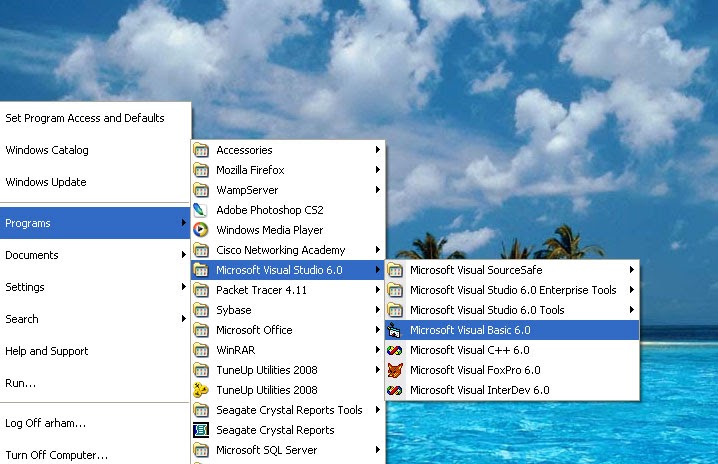Click the Microsoft Visual FoxPro 6.0 fox icon

click(395, 370)
